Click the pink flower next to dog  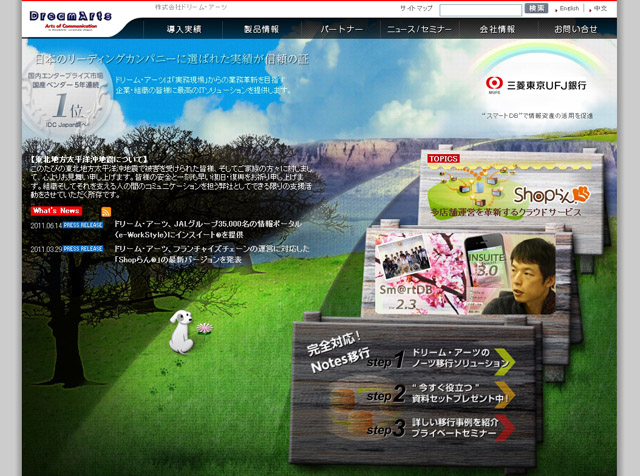204,328
